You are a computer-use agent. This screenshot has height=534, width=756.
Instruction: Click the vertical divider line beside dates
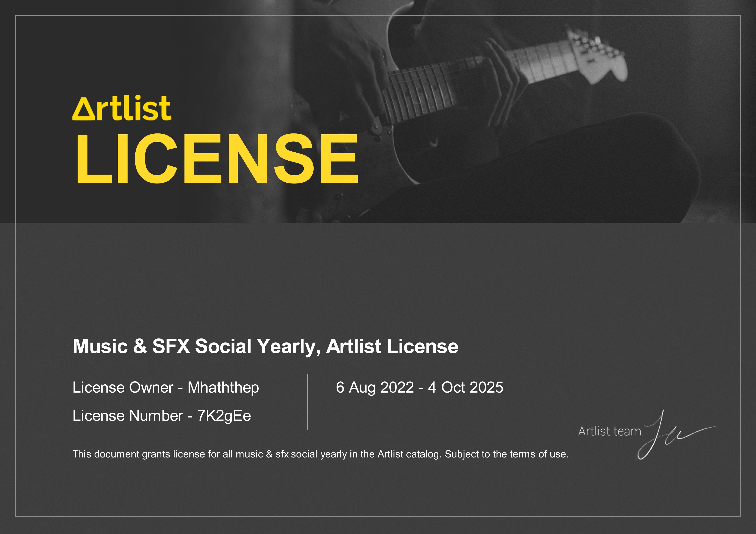click(308, 402)
